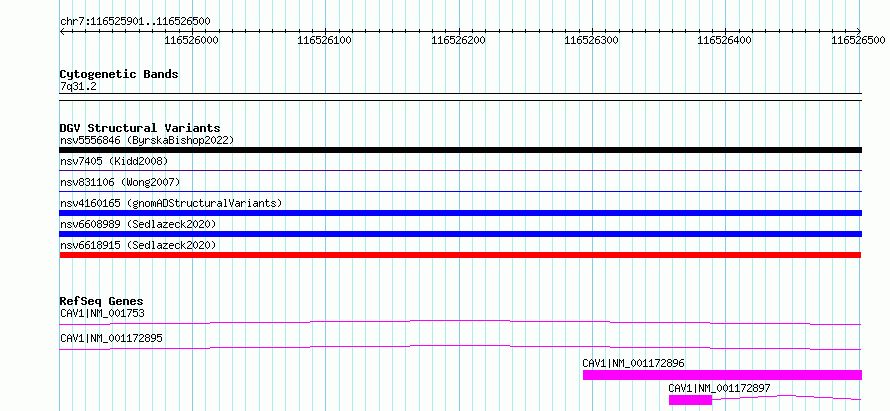890x411 pixels.
Task: Click the small magenta NM_001172897 exon block
Action: (690, 400)
